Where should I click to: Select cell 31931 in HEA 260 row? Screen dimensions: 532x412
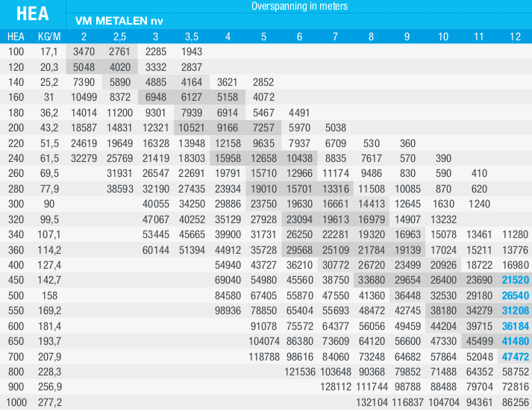click(120, 173)
